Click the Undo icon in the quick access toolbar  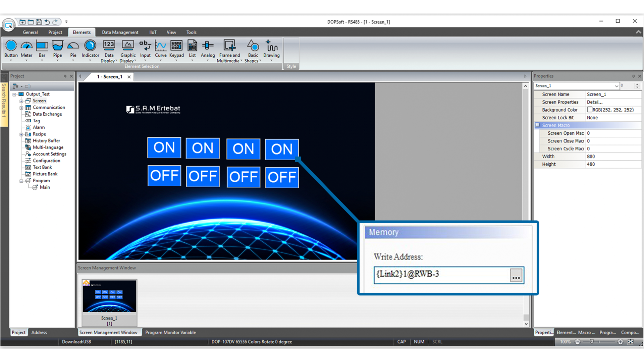47,22
